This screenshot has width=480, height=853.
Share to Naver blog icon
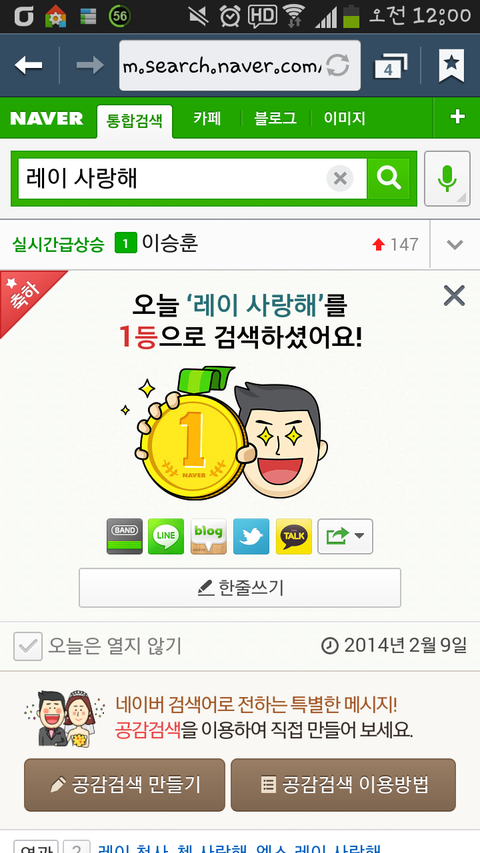click(208, 536)
